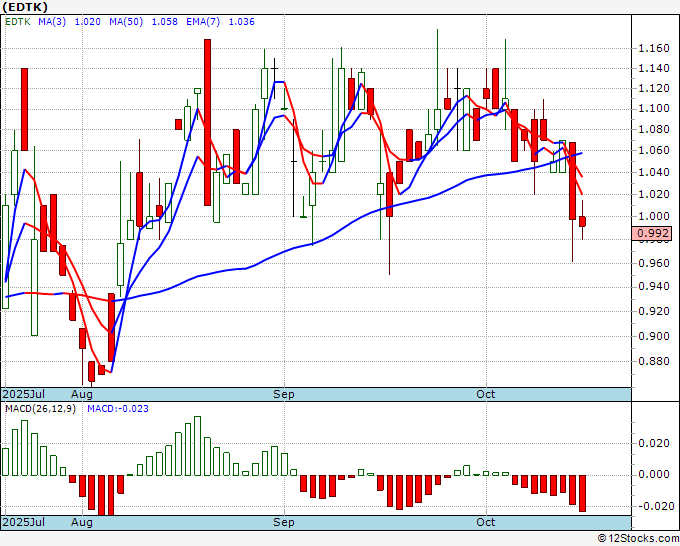Click the EMA(7) value 1.036
The width and height of the screenshot is (680, 546).
[242, 22]
